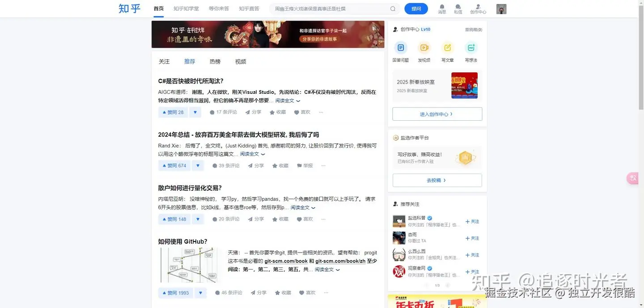Follow 杳雨 with +关注

pyautogui.click(x=472, y=238)
